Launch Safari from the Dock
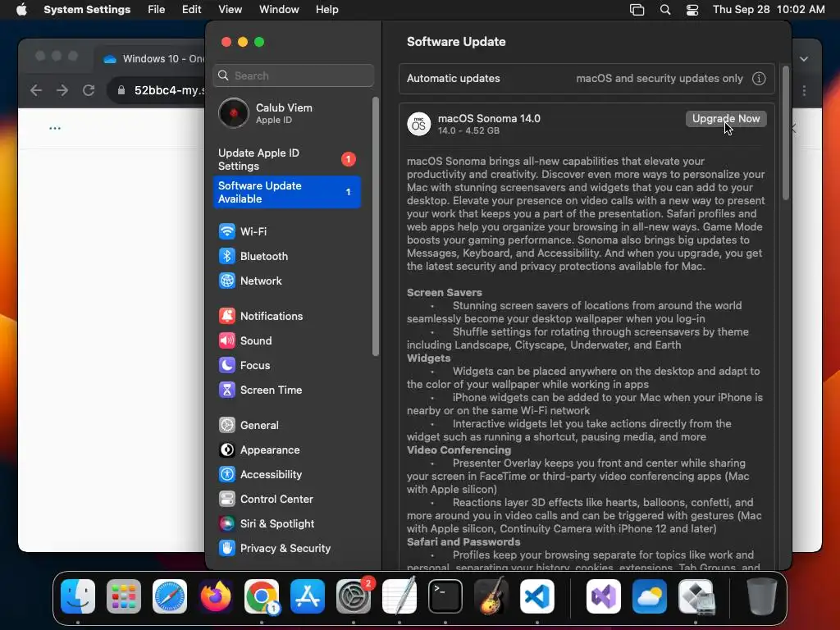This screenshot has width=840, height=630. coord(170,596)
